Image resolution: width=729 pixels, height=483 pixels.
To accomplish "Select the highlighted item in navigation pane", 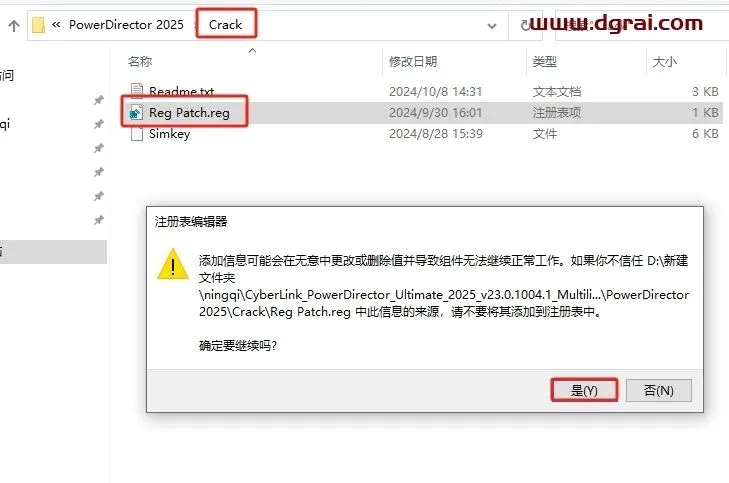I will click(x=53, y=252).
